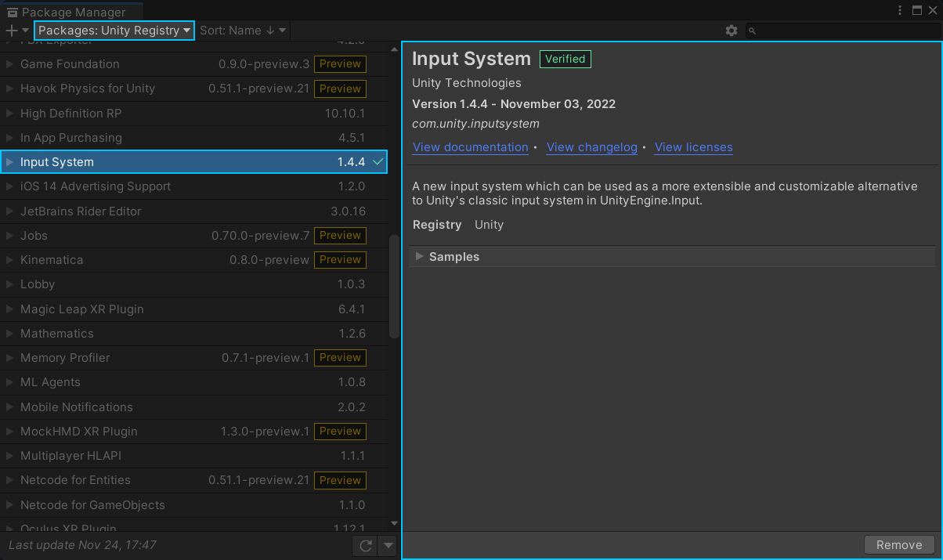Screen dimensions: 943x560
Task: Click the Verified badge next to Input System
Action: click(x=565, y=59)
